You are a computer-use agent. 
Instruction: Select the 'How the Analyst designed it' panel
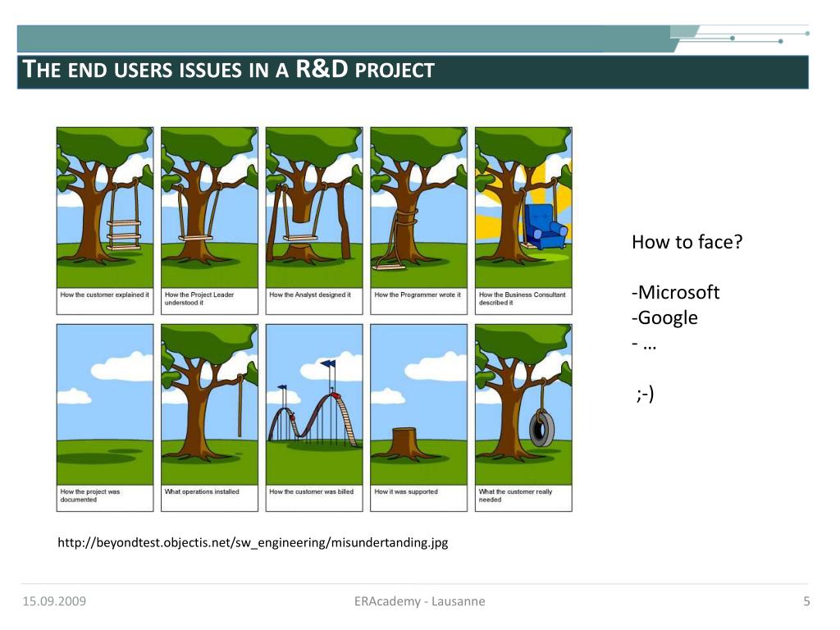coord(314,221)
